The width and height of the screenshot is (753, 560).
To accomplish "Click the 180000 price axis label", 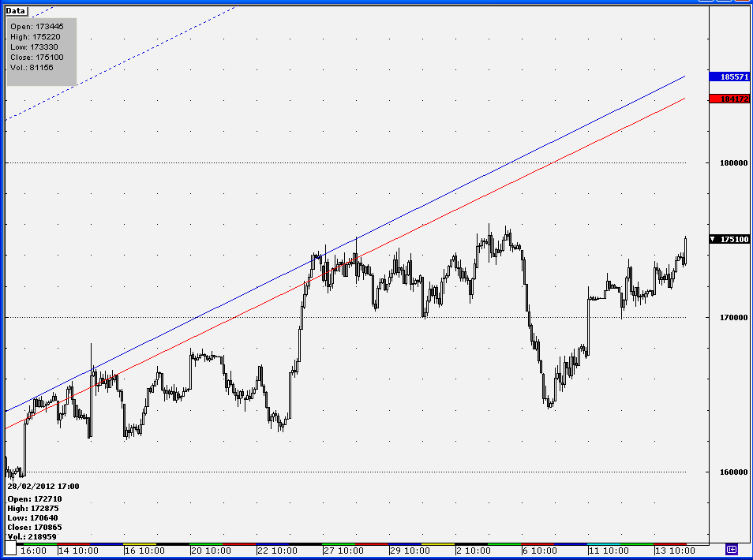I will pos(733,163).
